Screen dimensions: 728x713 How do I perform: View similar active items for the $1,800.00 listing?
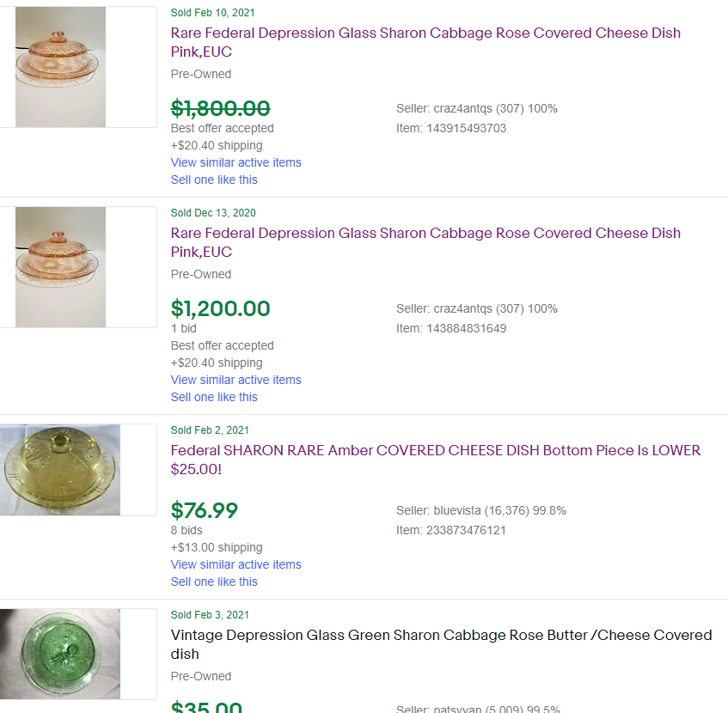point(236,162)
